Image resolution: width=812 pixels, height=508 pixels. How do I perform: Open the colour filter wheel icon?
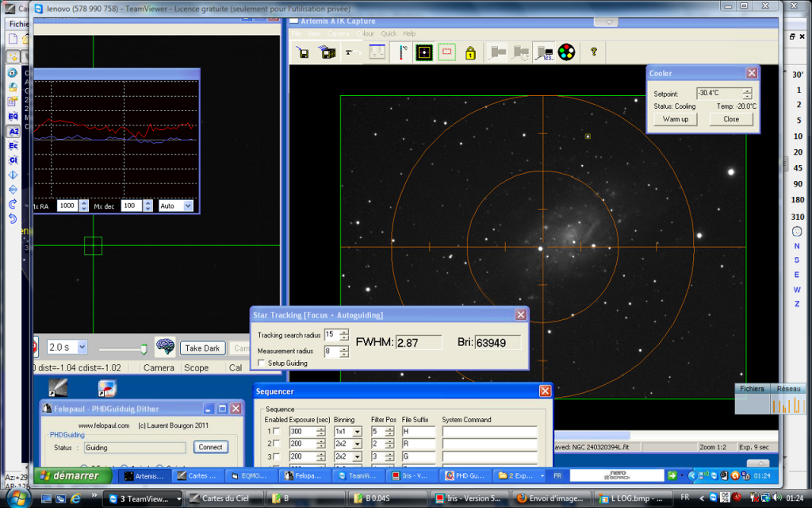tap(566, 53)
